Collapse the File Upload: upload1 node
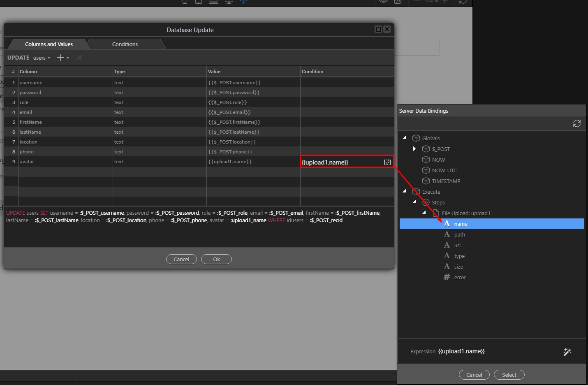Screen dimensions: 588x385 tap(424, 213)
